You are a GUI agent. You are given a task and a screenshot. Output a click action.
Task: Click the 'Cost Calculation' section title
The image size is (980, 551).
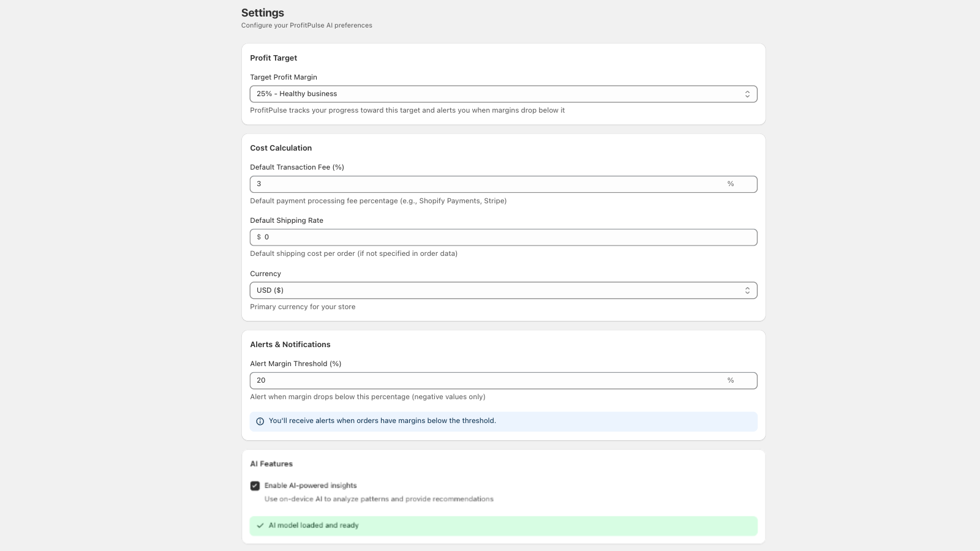coord(281,148)
